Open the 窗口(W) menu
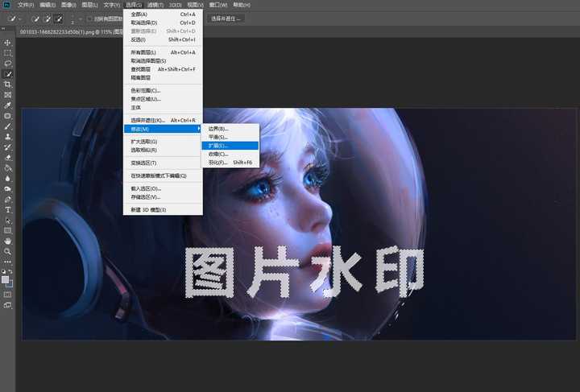 tap(217, 5)
